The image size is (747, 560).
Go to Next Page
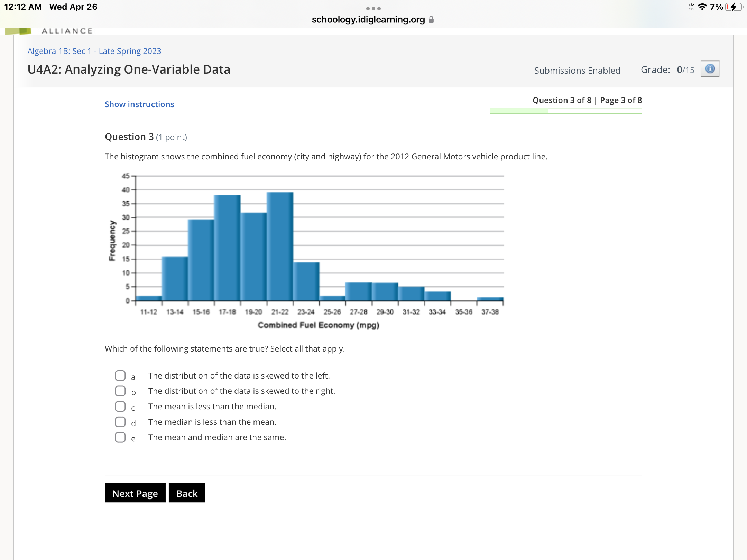[x=135, y=493]
